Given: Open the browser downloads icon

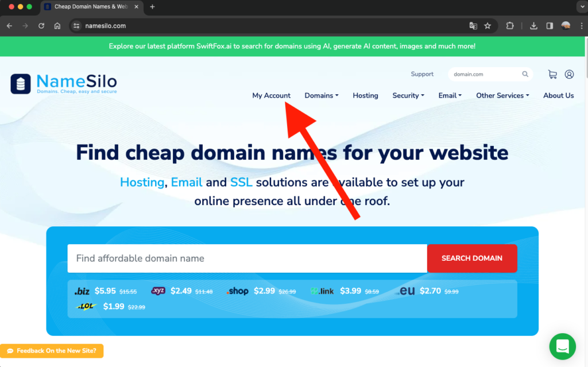Looking at the screenshot, I should point(533,26).
